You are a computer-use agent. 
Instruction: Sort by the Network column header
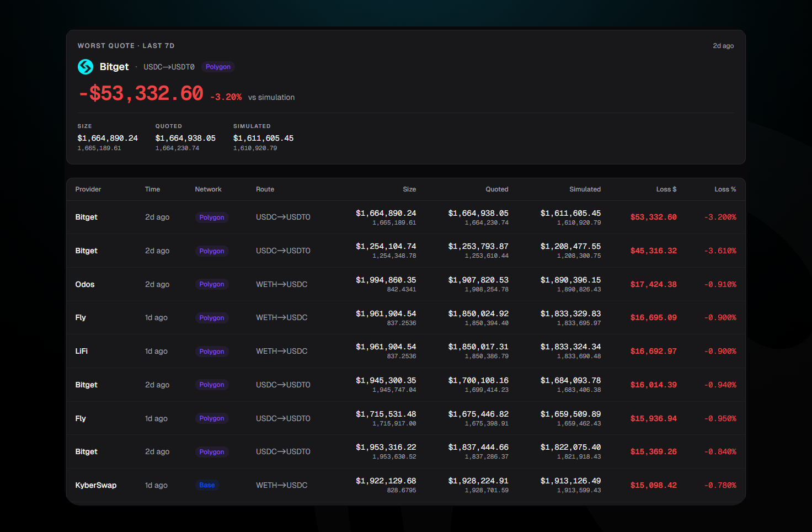(x=208, y=189)
